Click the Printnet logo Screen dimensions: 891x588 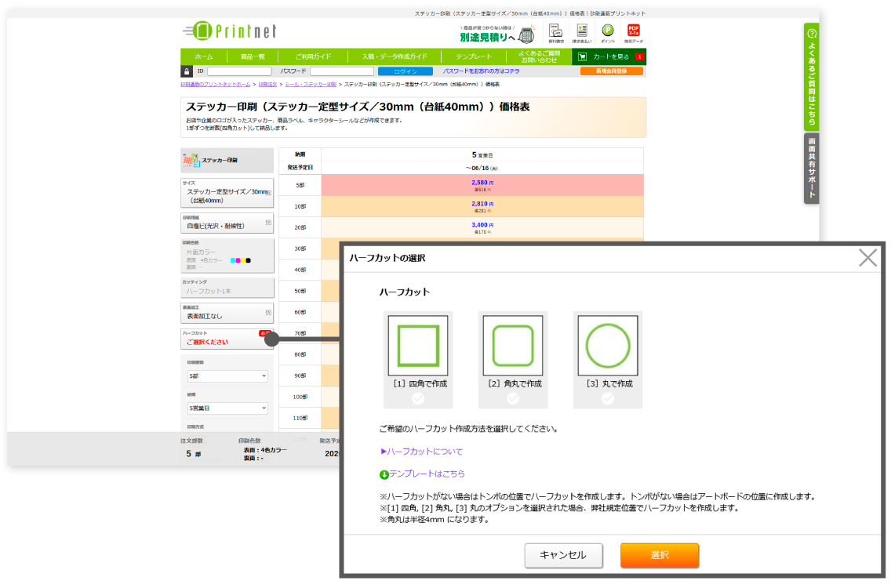point(230,31)
